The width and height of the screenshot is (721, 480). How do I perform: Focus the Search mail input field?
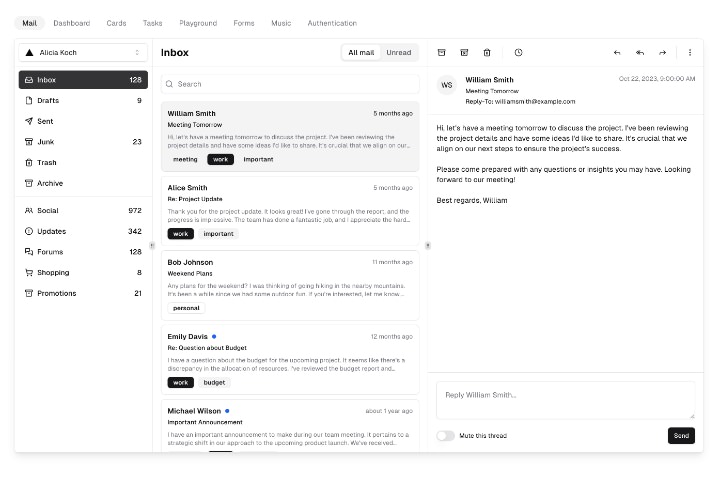(x=290, y=84)
